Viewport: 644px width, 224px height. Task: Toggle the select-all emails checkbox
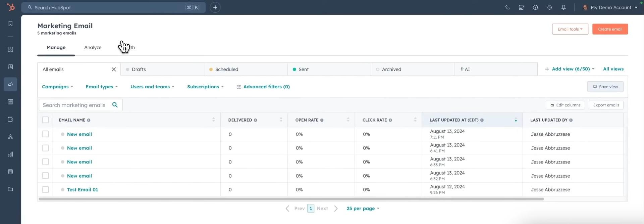(46, 120)
